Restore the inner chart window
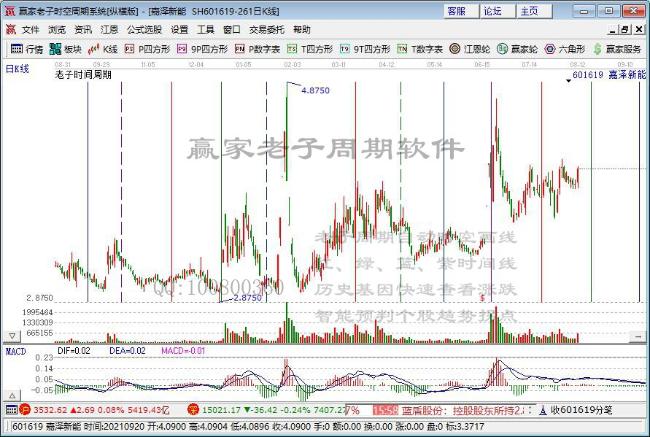 (625, 29)
